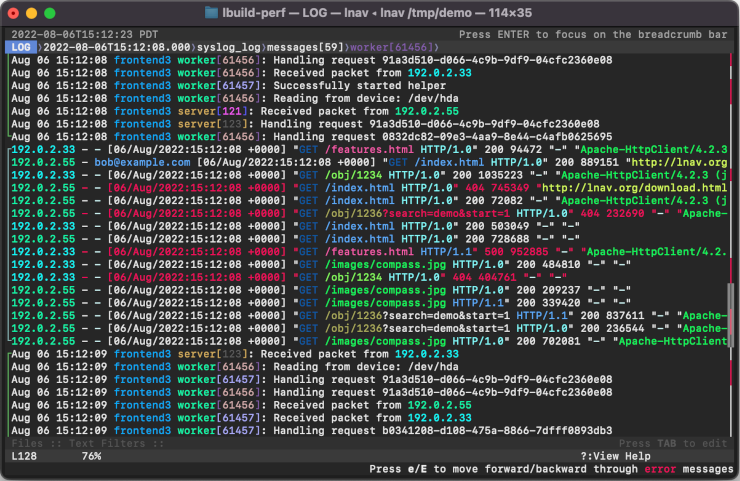Click the Text Filters panel label
This screenshot has width=740, height=481.
coord(107,443)
